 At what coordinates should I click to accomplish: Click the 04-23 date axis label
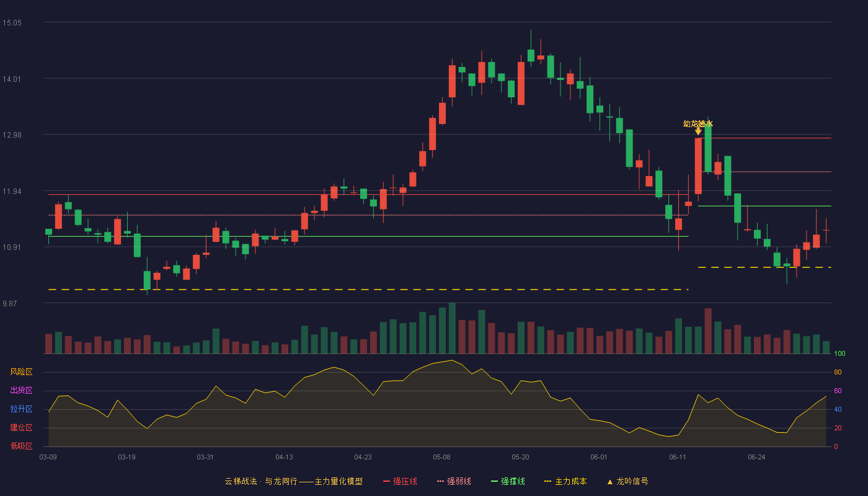pos(363,457)
